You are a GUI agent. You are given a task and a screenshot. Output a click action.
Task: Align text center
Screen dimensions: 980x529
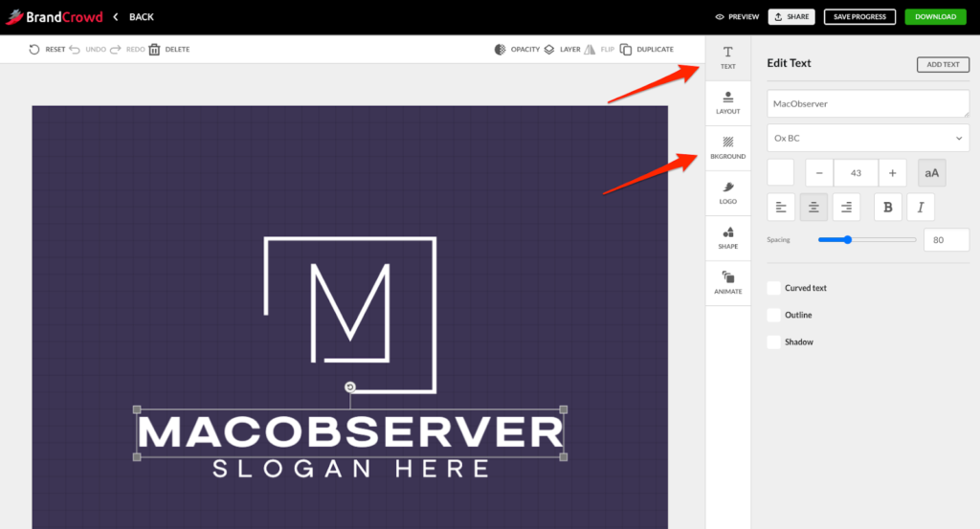pos(813,208)
